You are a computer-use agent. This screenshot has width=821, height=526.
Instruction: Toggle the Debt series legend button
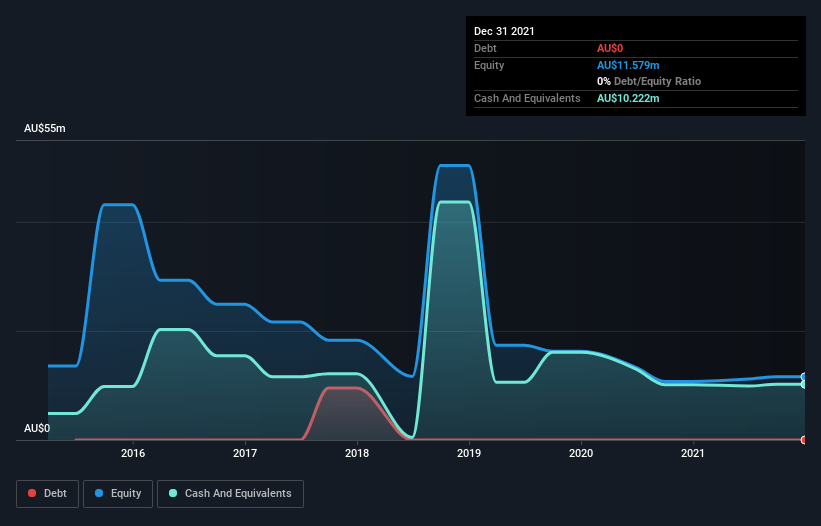pyautogui.click(x=48, y=494)
